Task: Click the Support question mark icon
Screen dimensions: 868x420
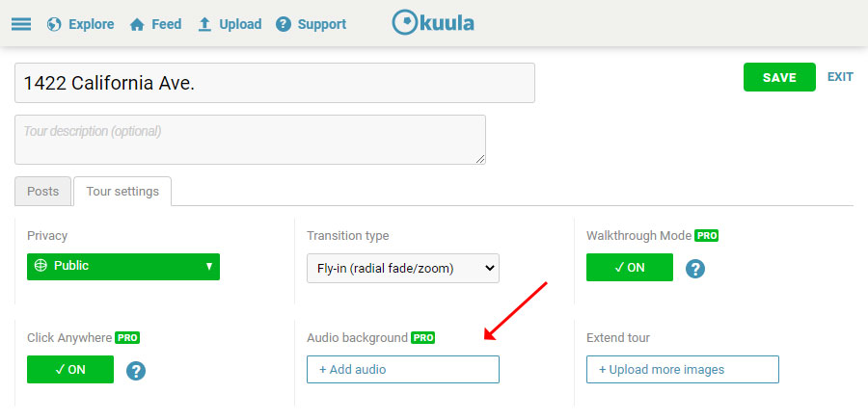Action: coord(284,24)
